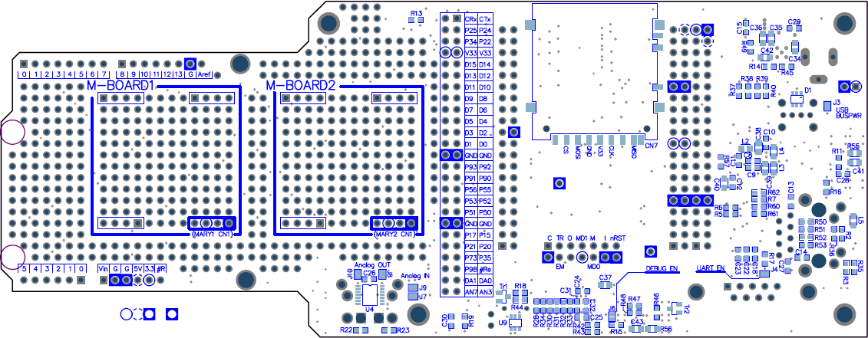Viewport: 868px width, 338px height.
Task: Select the MARY1 CN1 connector pads
Action: [x=213, y=223]
